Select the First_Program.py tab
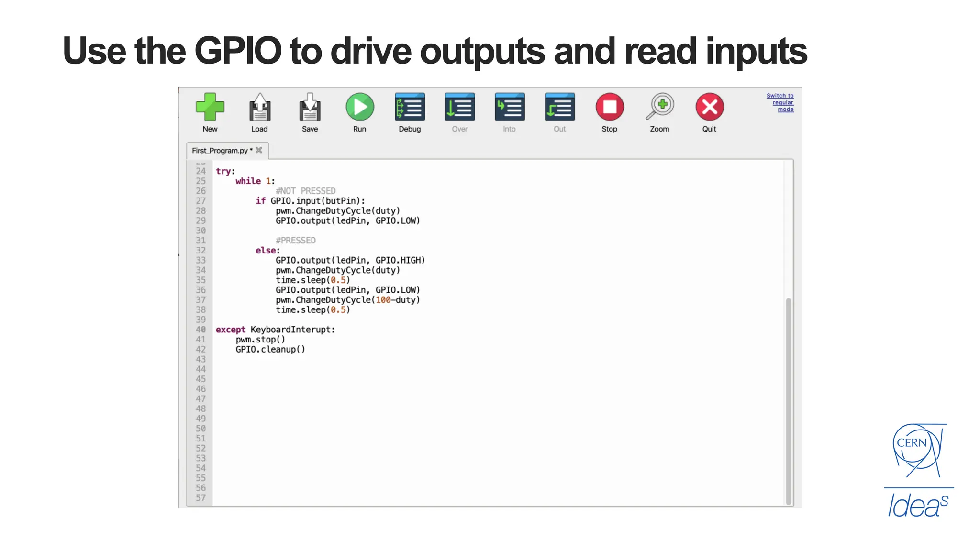This screenshot has width=980, height=551. (x=220, y=151)
